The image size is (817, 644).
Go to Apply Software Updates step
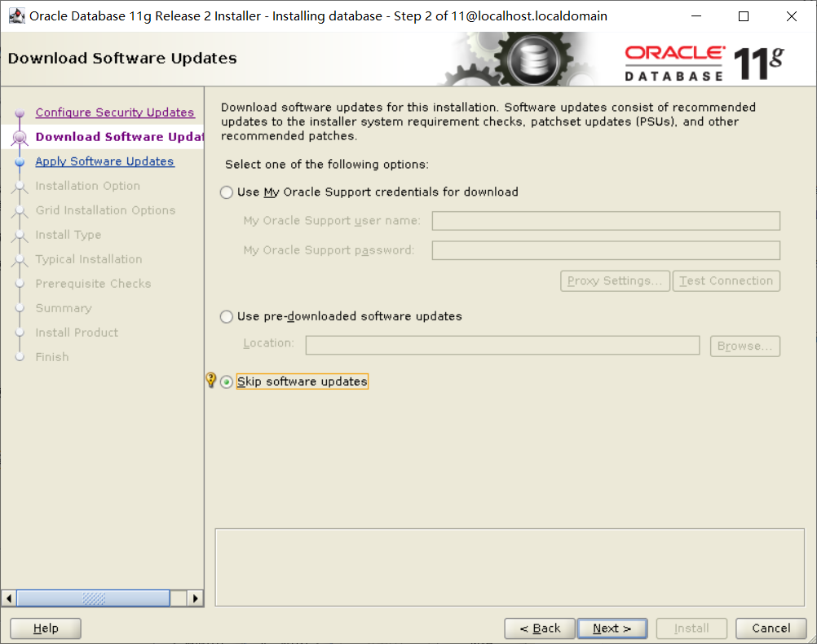104,161
